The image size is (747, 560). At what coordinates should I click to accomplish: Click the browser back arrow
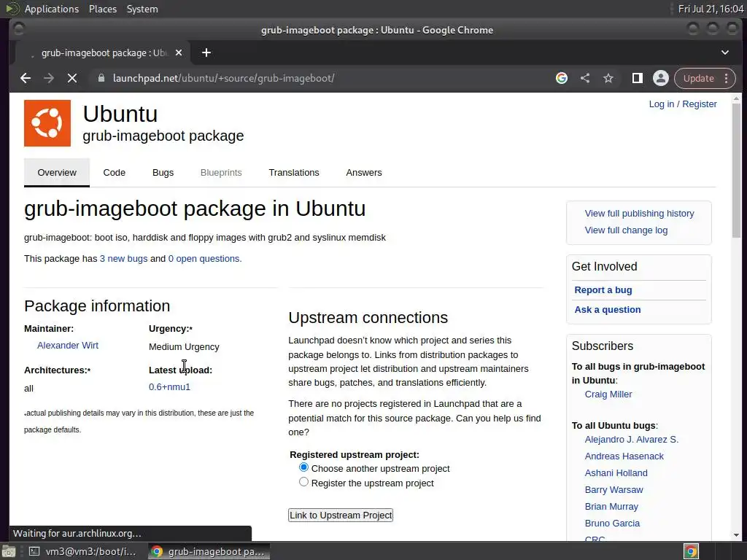pyautogui.click(x=26, y=78)
